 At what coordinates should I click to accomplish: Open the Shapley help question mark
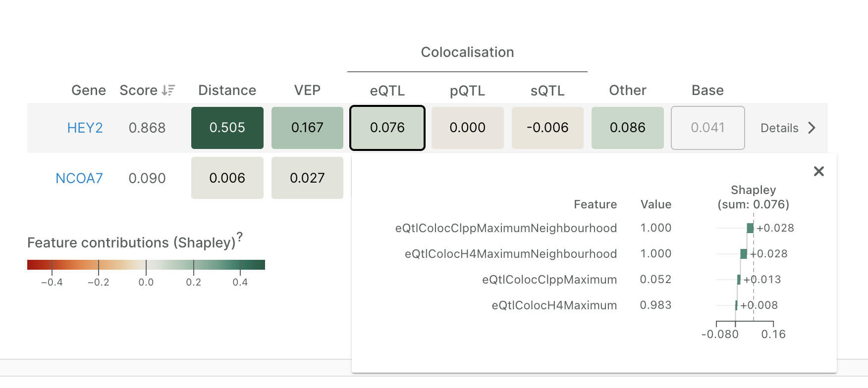(x=240, y=236)
